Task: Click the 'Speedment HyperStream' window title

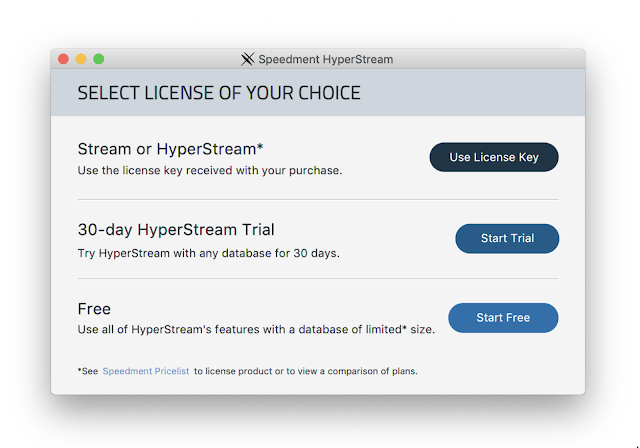Action: point(326,60)
